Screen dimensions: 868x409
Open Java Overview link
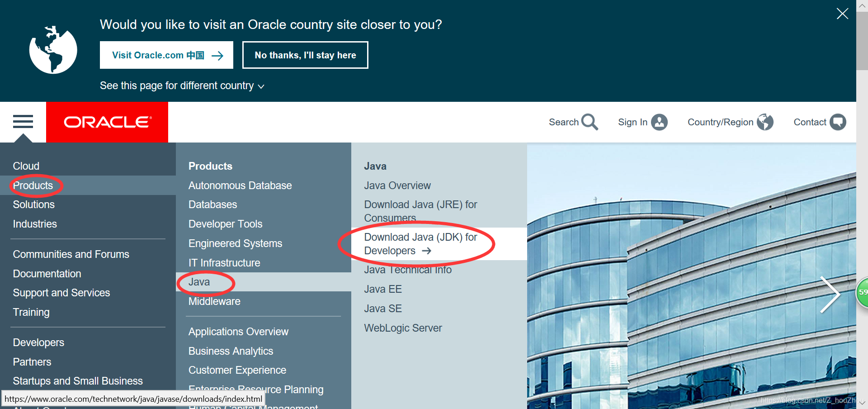[397, 185]
